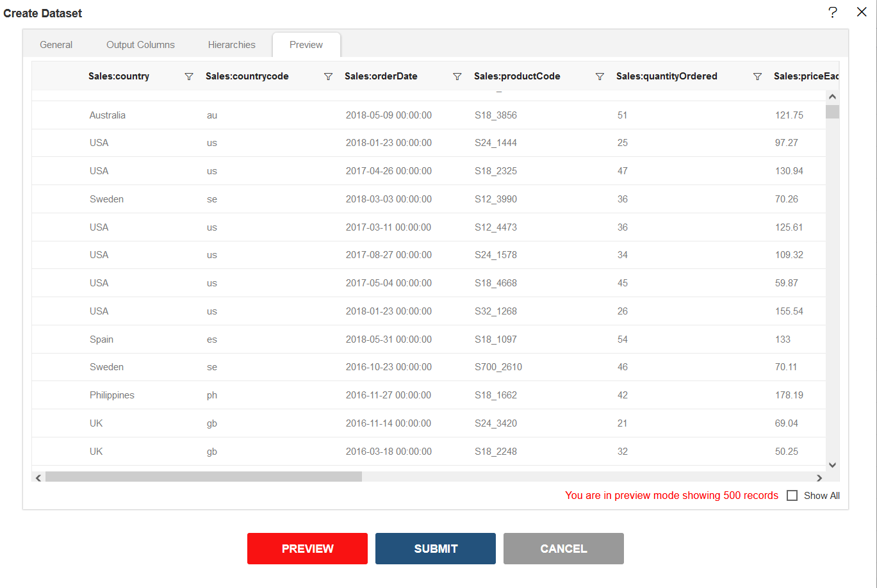Click order date 2017-08-27 00:00:00
The width and height of the screenshot is (877, 588).
coord(389,255)
